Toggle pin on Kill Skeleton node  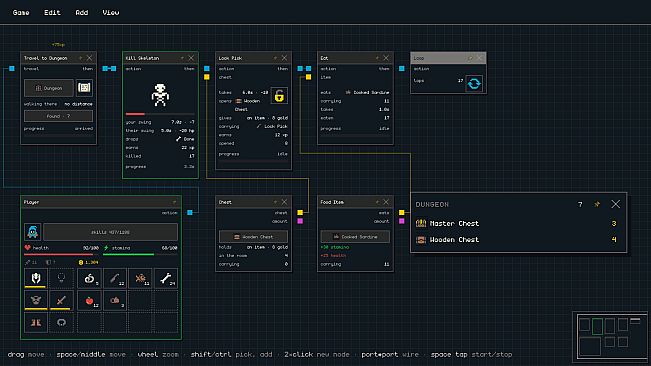point(182,58)
